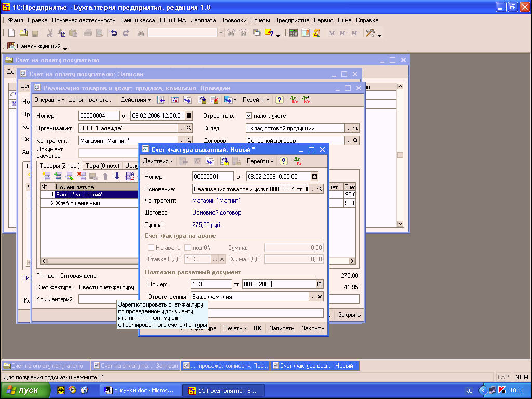The width and height of the screenshot is (532, 399).
Task: Click the horizontal scrollbar under the goods table
Action: 88,261
